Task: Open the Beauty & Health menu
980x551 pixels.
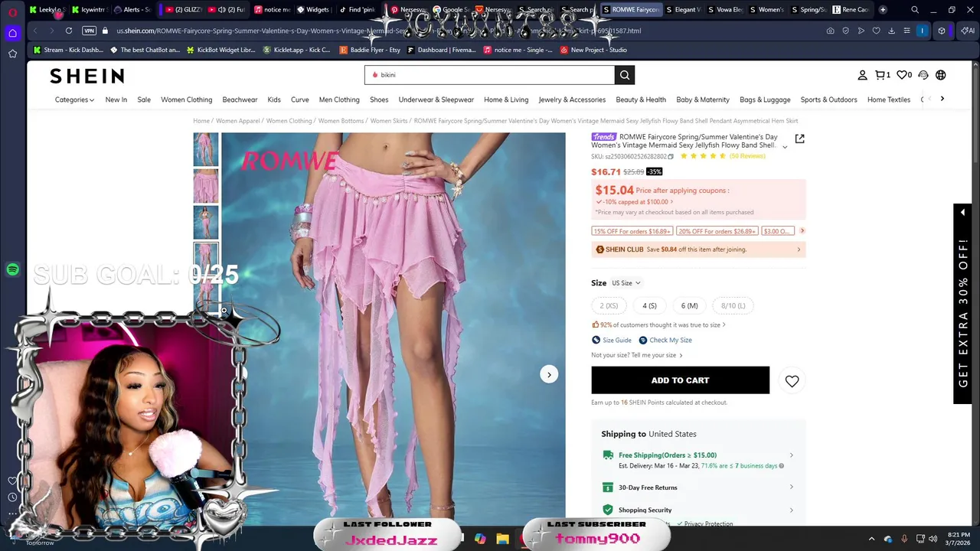Action: (x=641, y=99)
